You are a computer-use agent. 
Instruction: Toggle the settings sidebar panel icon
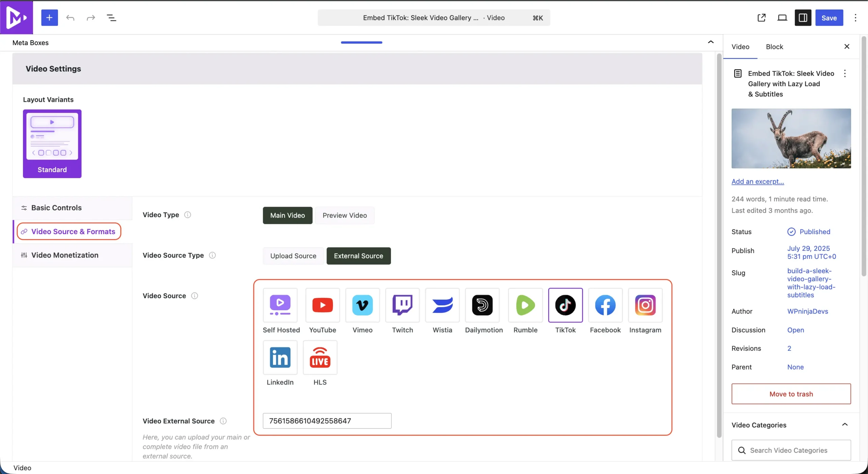coord(803,18)
